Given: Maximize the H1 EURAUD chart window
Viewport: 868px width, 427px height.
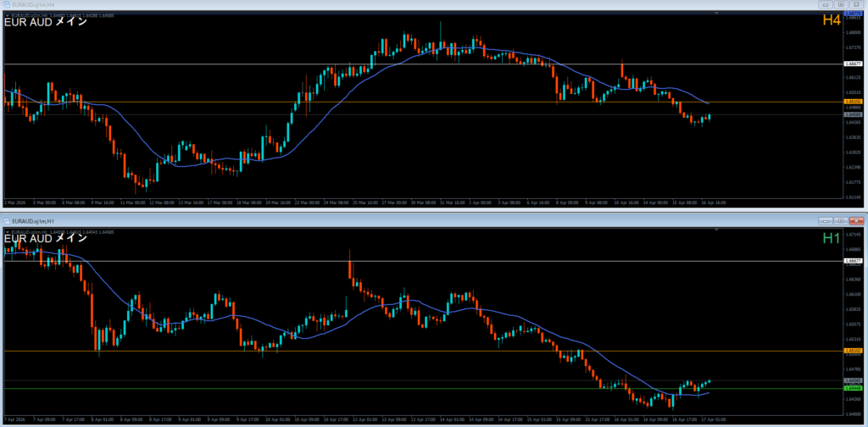Looking at the screenshot, I should tap(841, 220).
